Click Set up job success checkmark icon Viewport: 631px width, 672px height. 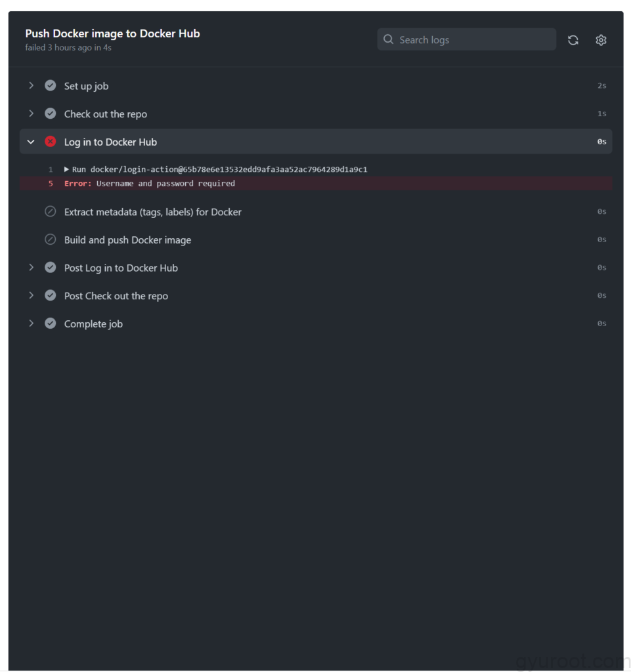point(51,86)
